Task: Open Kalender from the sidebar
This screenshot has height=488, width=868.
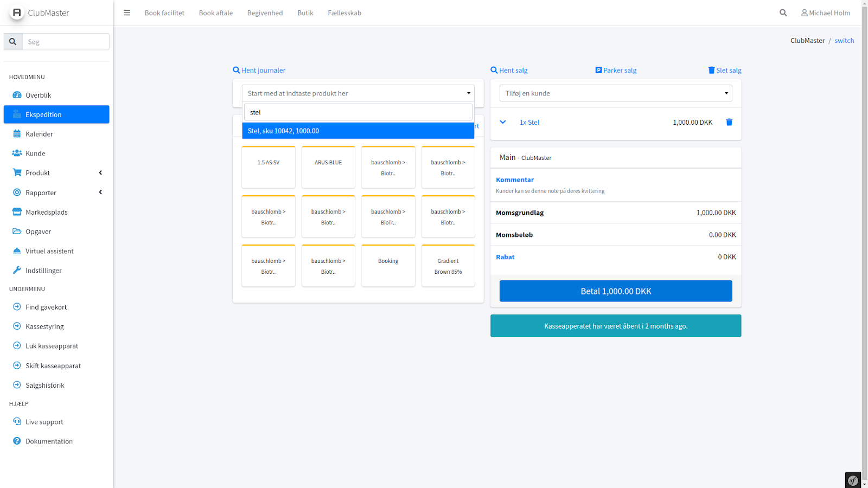Action: coord(39,134)
